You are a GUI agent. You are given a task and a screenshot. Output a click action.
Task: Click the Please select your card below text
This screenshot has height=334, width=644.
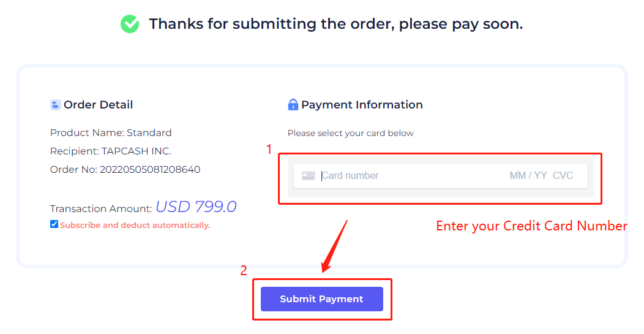351,133
